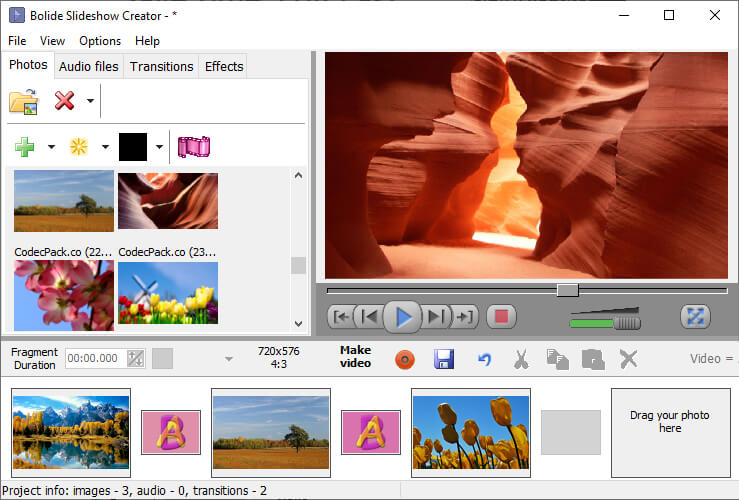The image size is (739, 500).
Task: Toggle fullscreen preview icon
Action: (694, 317)
